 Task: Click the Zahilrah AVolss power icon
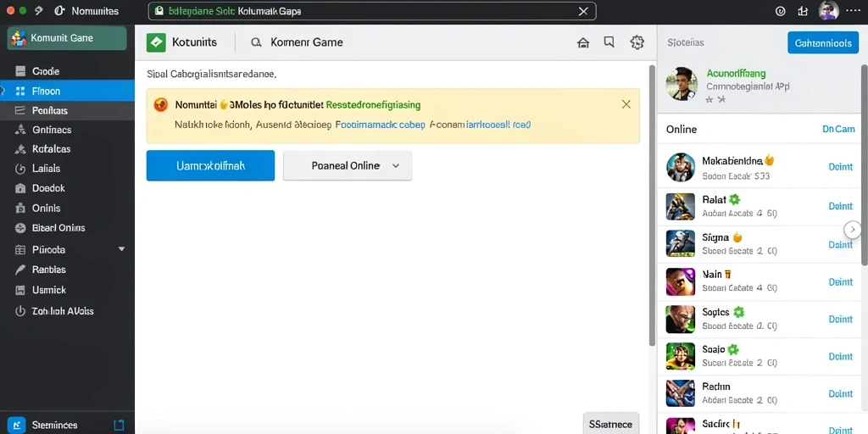pyautogui.click(x=20, y=311)
